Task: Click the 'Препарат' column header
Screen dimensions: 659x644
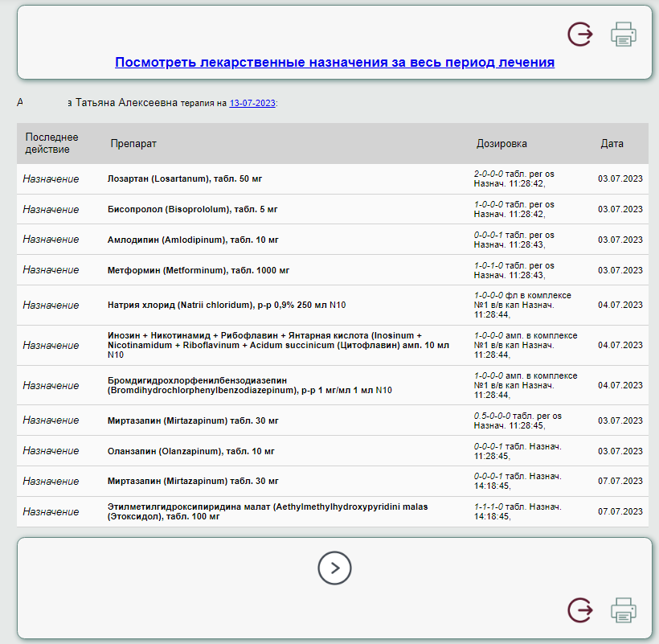Action: click(133, 143)
